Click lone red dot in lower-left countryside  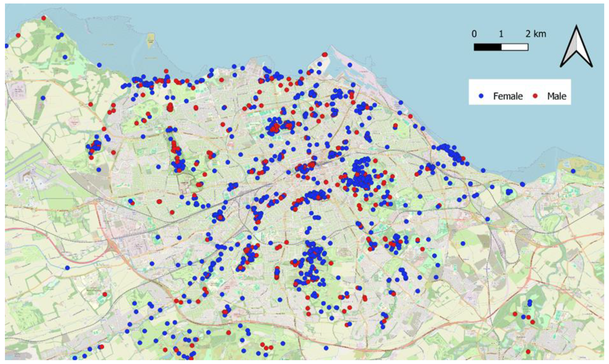(x=105, y=294)
